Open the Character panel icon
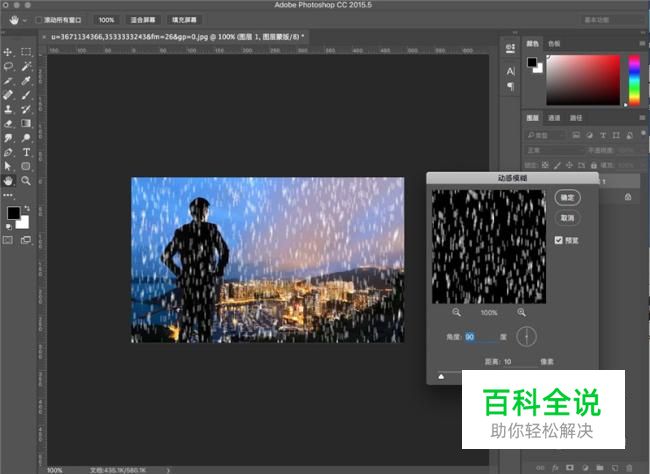Image resolution: width=650 pixels, height=474 pixels. pyautogui.click(x=511, y=71)
